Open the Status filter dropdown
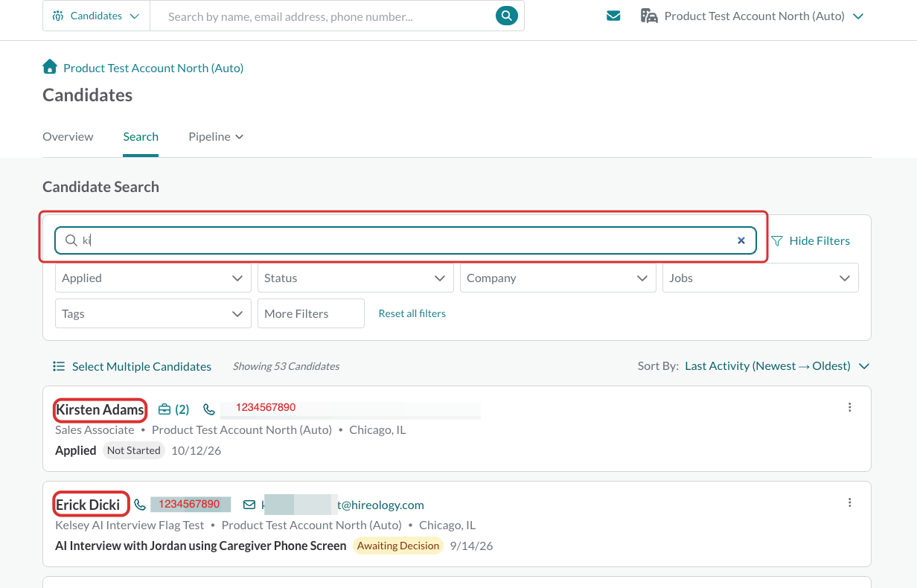The height and width of the screenshot is (588, 917). coord(355,278)
